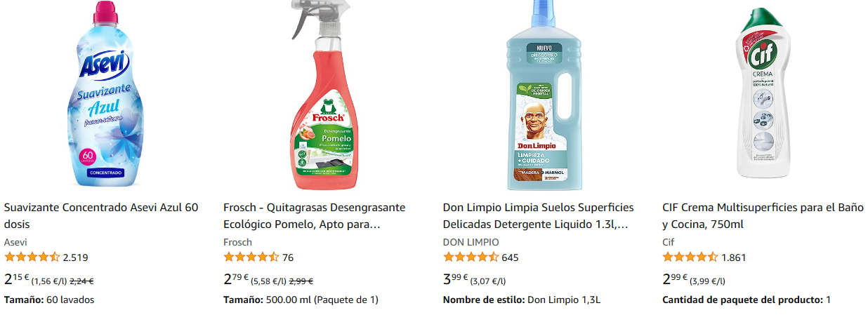This screenshot has height=315, width=868.
Task: Open Don Limpio Limpia Suelos title link
Action: [539, 216]
